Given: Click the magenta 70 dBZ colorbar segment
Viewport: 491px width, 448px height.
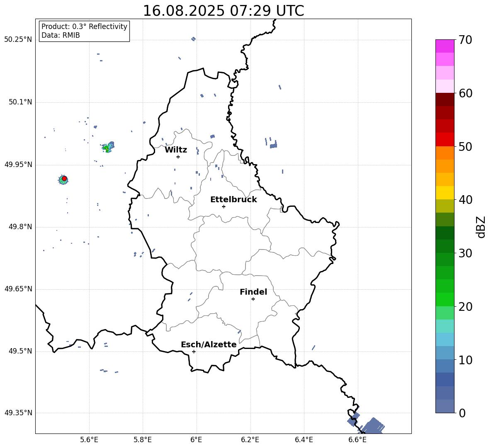Looking at the screenshot, I should 445,46.
